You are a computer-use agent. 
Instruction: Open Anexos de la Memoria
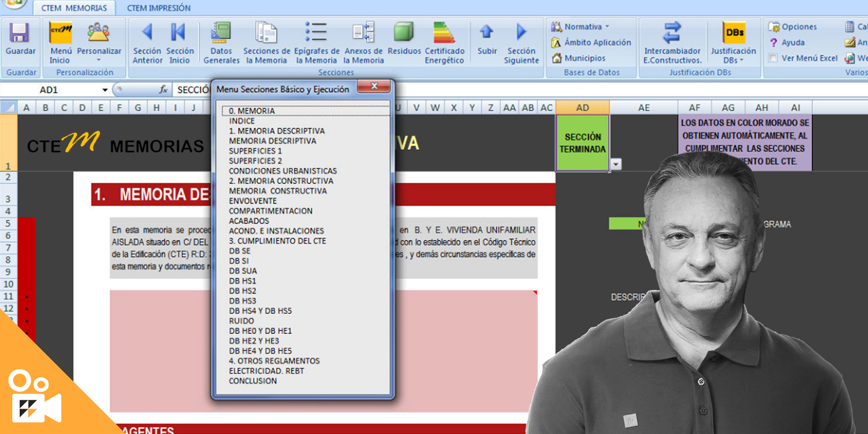pos(363,43)
